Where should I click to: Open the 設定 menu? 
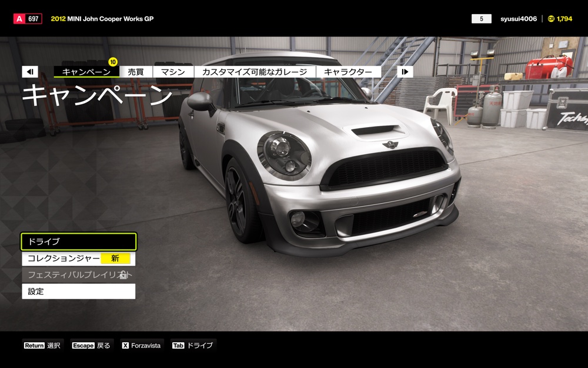(79, 291)
